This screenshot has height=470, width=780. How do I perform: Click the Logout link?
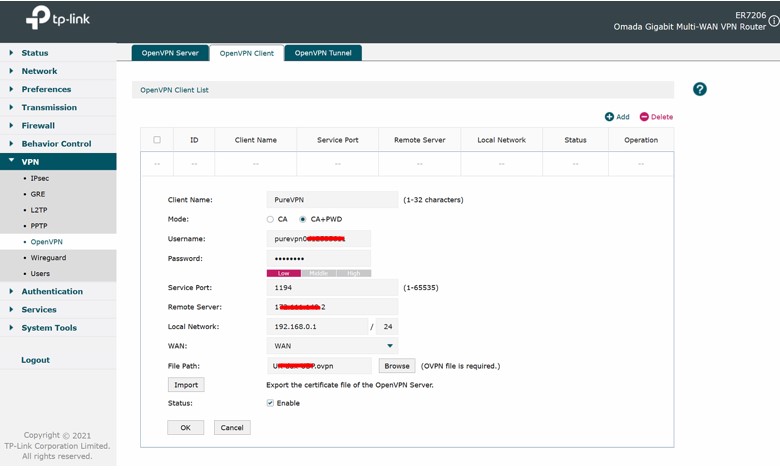(x=35, y=360)
